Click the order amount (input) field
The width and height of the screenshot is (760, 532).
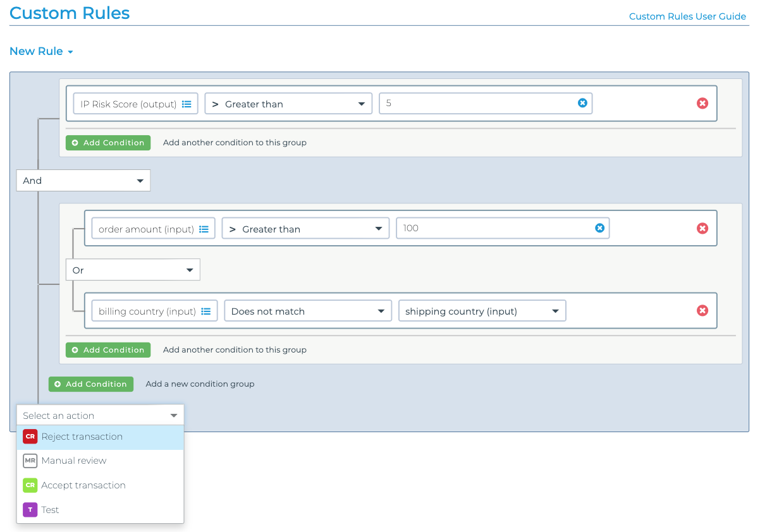(152, 229)
